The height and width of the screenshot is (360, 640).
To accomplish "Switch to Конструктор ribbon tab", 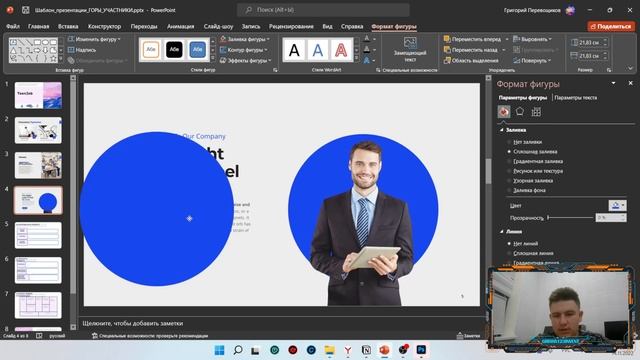I will point(104,26).
